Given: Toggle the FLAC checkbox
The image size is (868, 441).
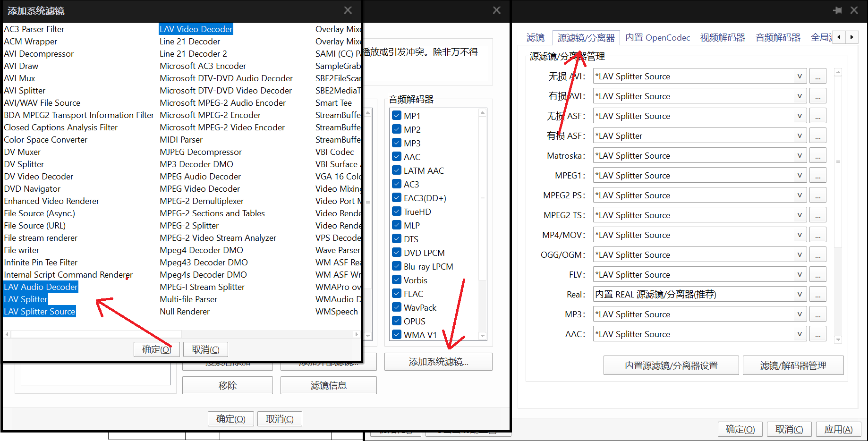Looking at the screenshot, I should click(397, 294).
